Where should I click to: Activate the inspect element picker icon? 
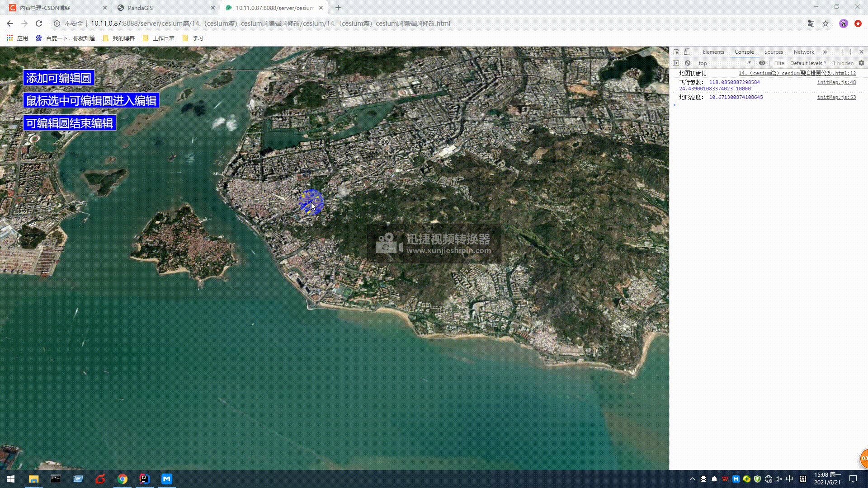click(x=676, y=52)
